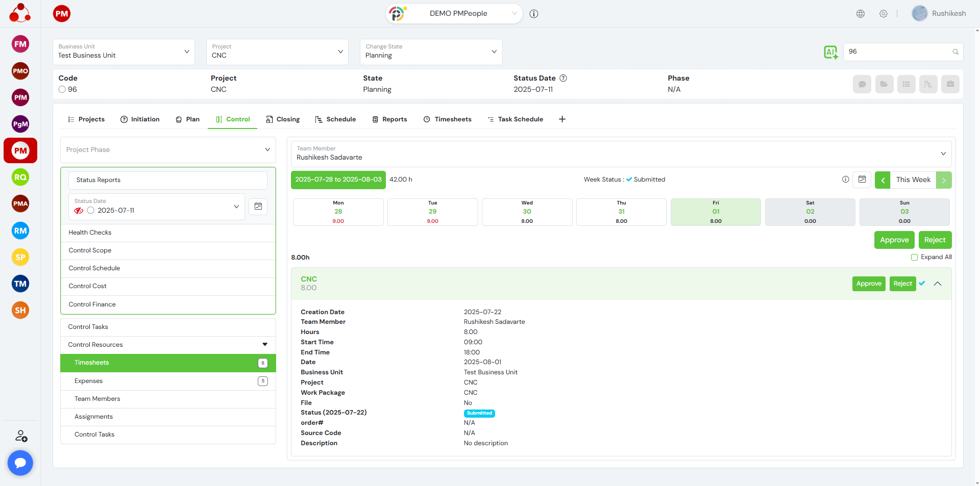
Task: Reject the whole week timesheet
Action: (935, 240)
